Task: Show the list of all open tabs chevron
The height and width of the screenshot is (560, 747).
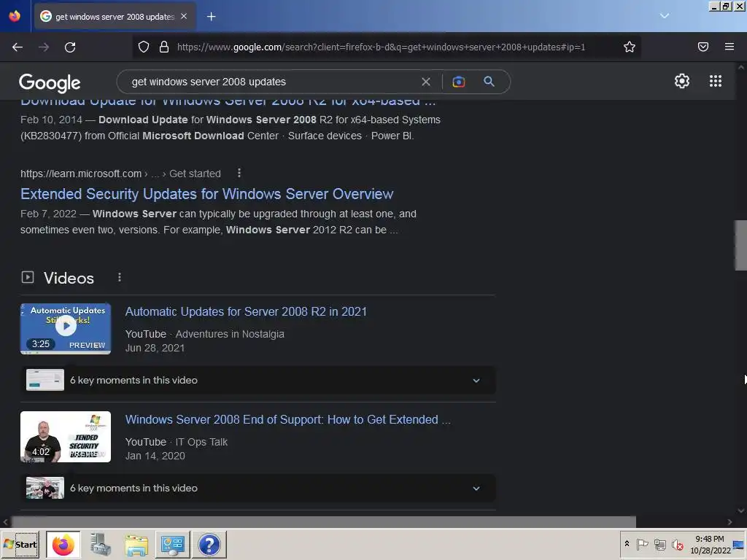Action: click(665, 16)
